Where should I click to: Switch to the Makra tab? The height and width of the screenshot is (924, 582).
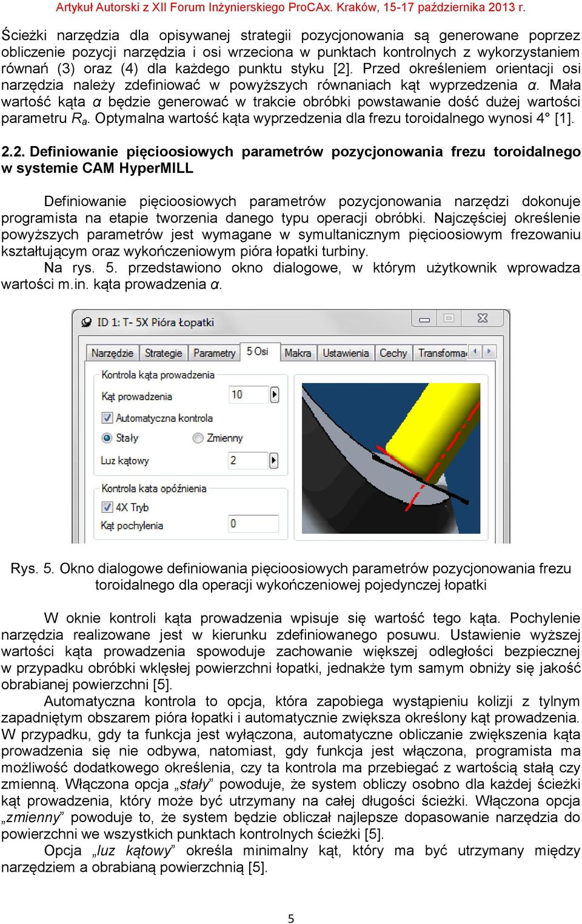click(298, 353)
